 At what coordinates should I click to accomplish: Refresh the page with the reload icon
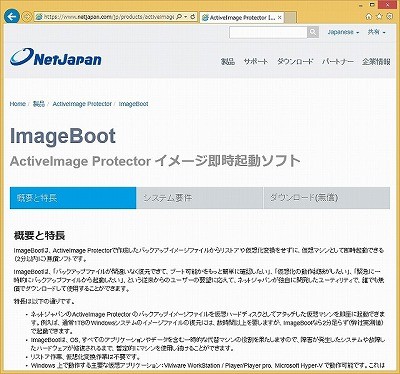pyautogui.click(x=193, y=17)
